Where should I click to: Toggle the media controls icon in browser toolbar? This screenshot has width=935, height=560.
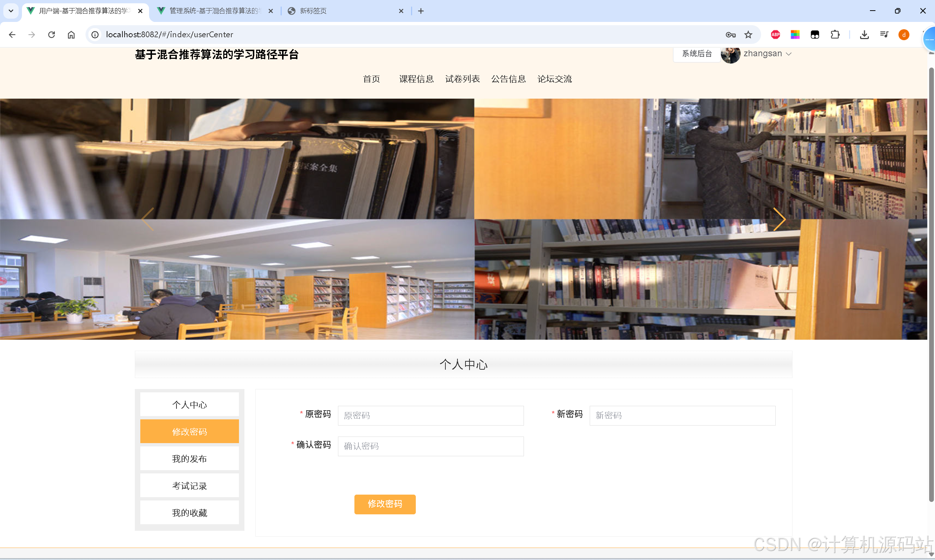(x=884, y=34)
